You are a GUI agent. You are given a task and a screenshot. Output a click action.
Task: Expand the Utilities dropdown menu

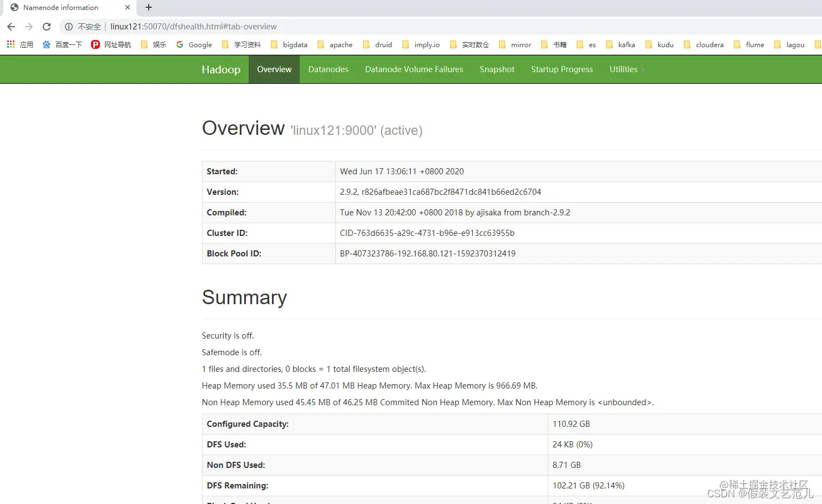[627, 69]
